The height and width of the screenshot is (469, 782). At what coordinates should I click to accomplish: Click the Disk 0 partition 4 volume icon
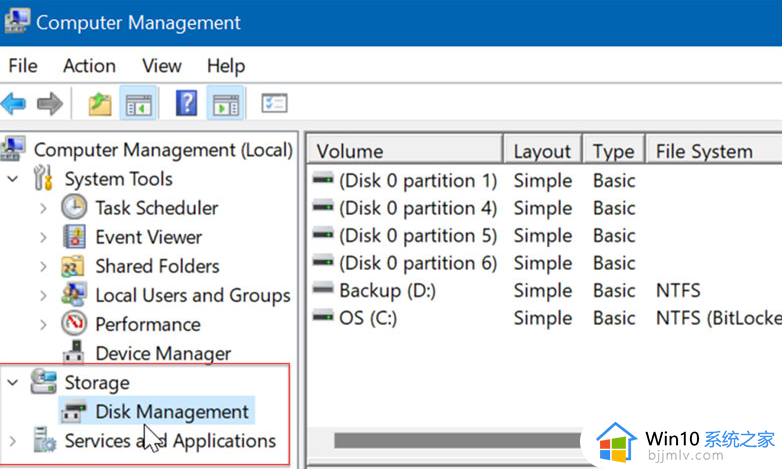pos(323,206)
